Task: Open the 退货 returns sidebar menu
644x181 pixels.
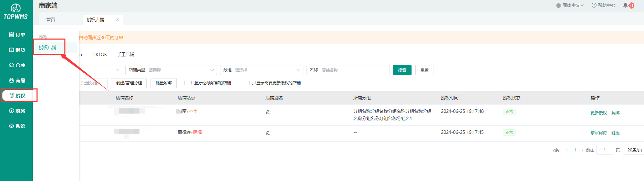Action: [x=17, y=50]
